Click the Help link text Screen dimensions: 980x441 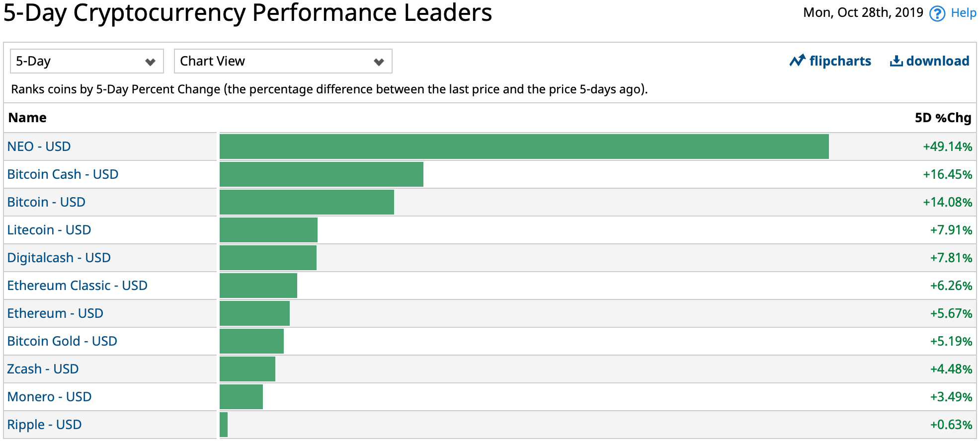coord(963,13)
